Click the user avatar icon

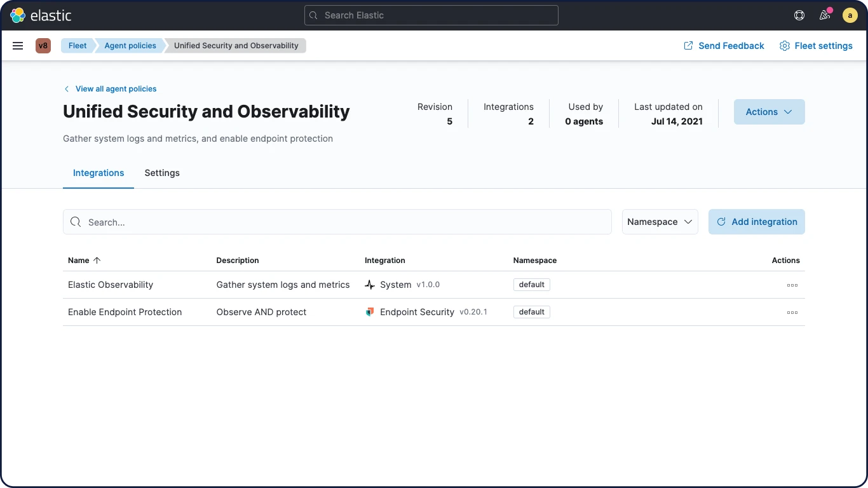point(850,15)
